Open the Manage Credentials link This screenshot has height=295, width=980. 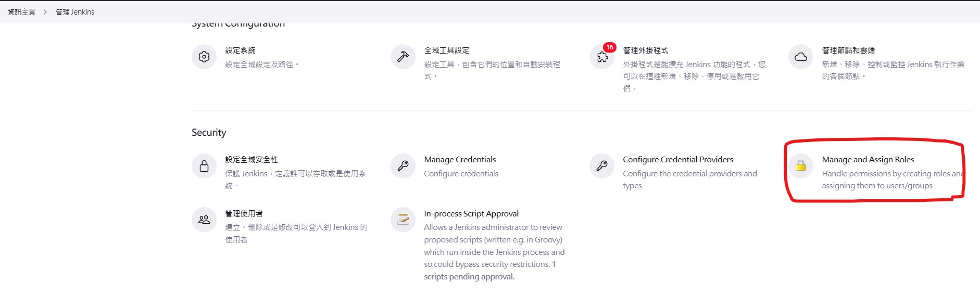[460, 160]
